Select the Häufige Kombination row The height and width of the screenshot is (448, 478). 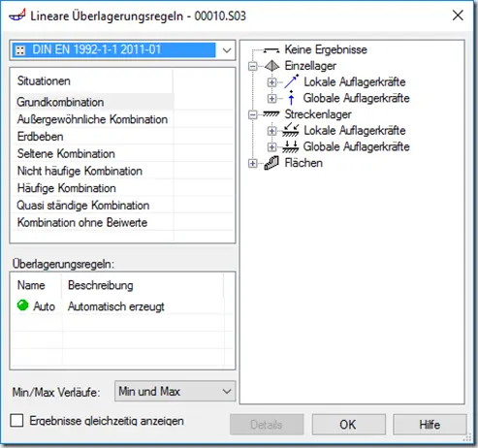[122, 188]
